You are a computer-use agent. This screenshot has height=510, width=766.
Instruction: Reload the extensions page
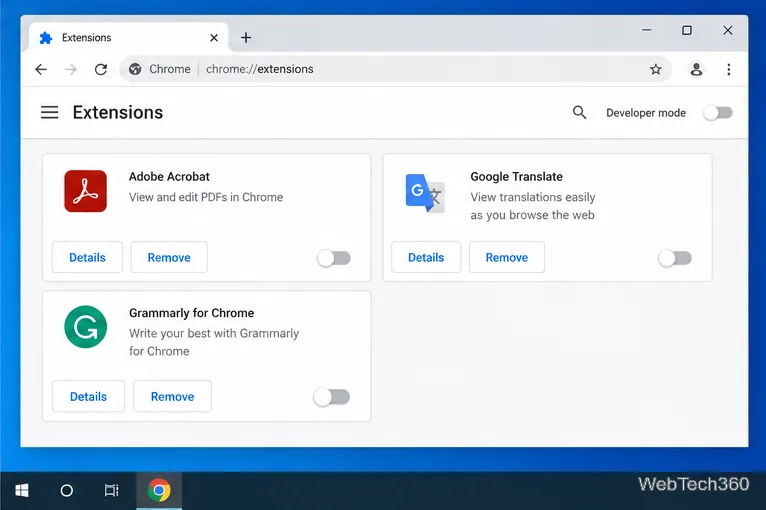(101, 69)
